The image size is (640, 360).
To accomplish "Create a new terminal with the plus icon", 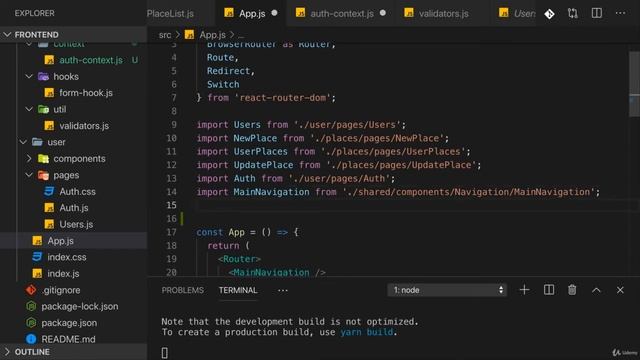I will 524,290.
